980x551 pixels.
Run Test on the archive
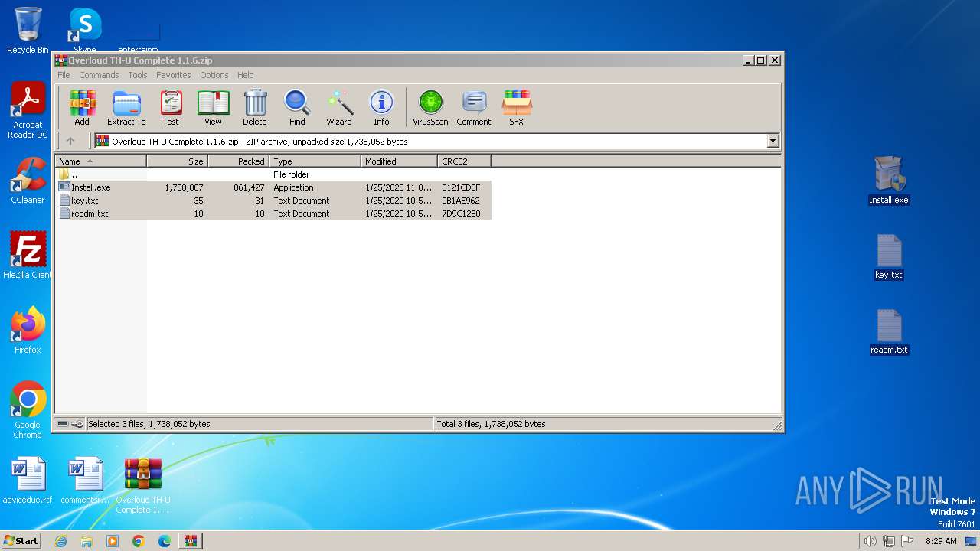point(171,107)
